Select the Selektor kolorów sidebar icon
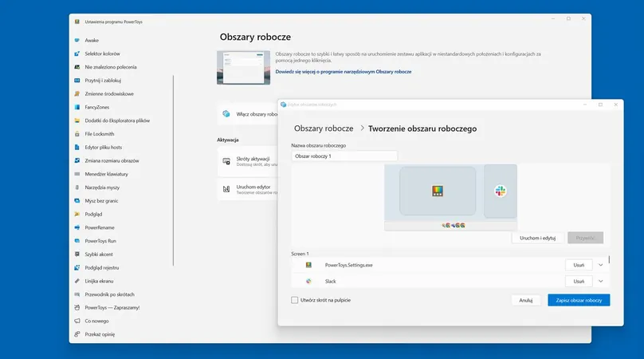644x359 pixels. click(77, 53)
